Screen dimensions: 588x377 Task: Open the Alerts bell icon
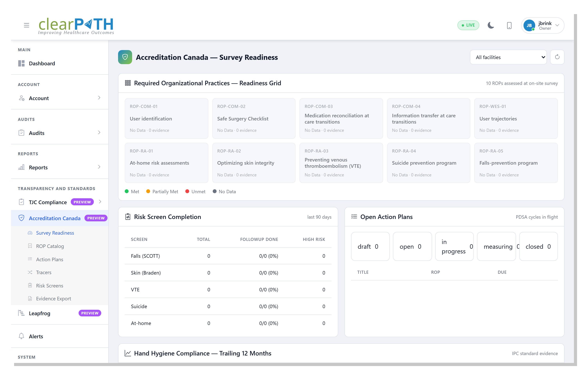21,336
